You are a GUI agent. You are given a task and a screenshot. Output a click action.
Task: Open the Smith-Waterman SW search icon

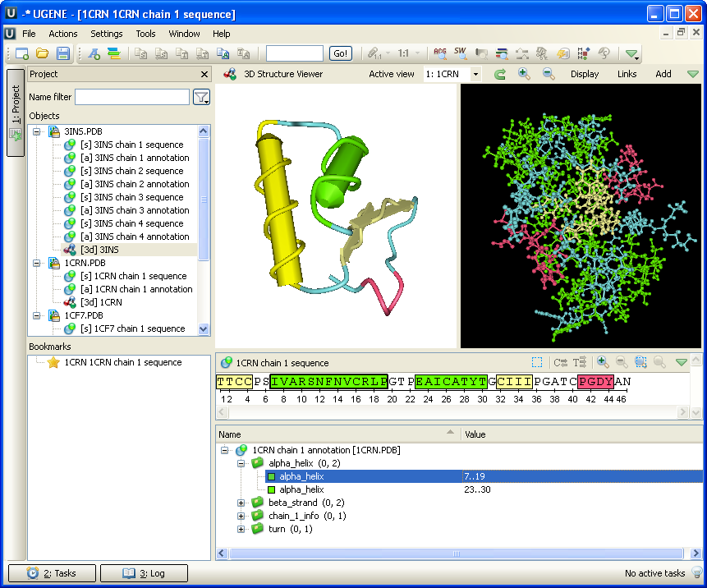(x=461, y=53)
